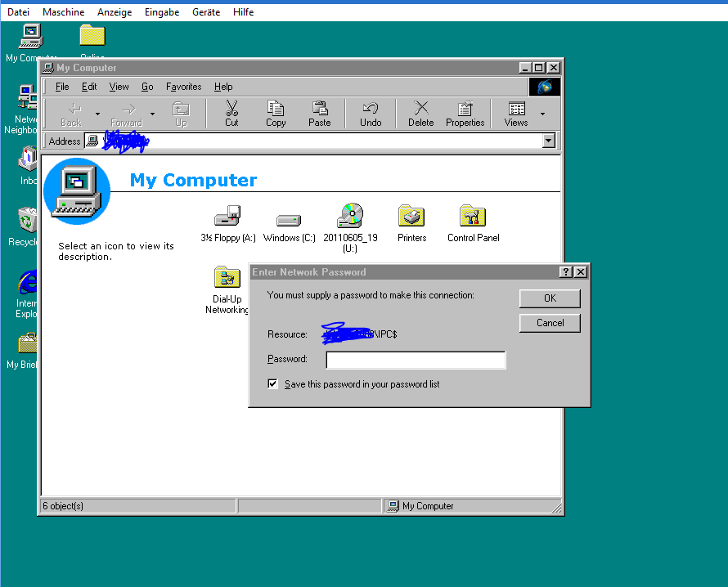Open the Help menu in My Computer
Image resolution: width=728 pixels, height=587 pixels.
click(223, 87)
